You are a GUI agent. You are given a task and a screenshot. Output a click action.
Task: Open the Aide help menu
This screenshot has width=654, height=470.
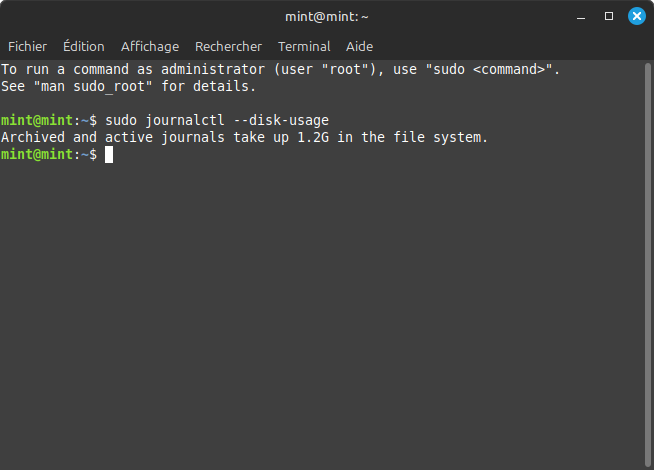click(x=359, y=46)
